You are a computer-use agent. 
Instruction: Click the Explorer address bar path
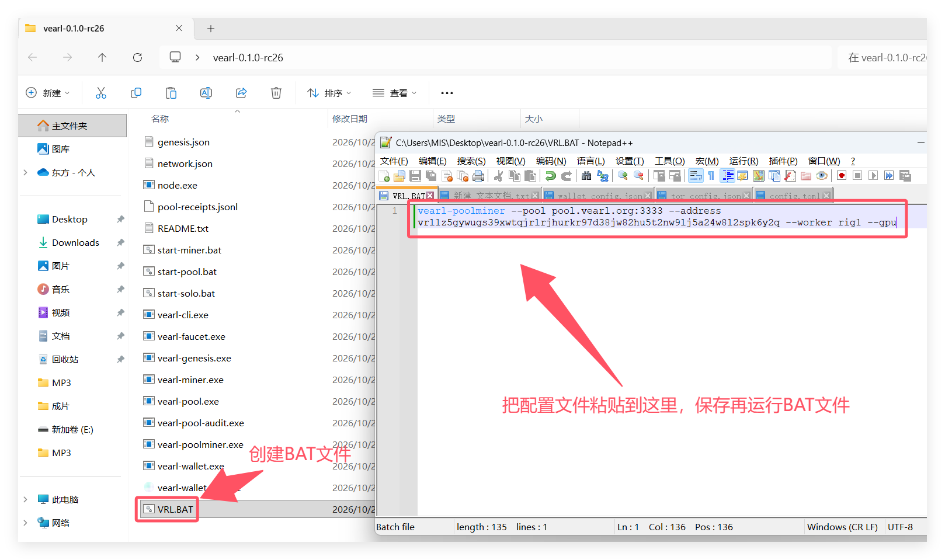(x=248, y=57)
